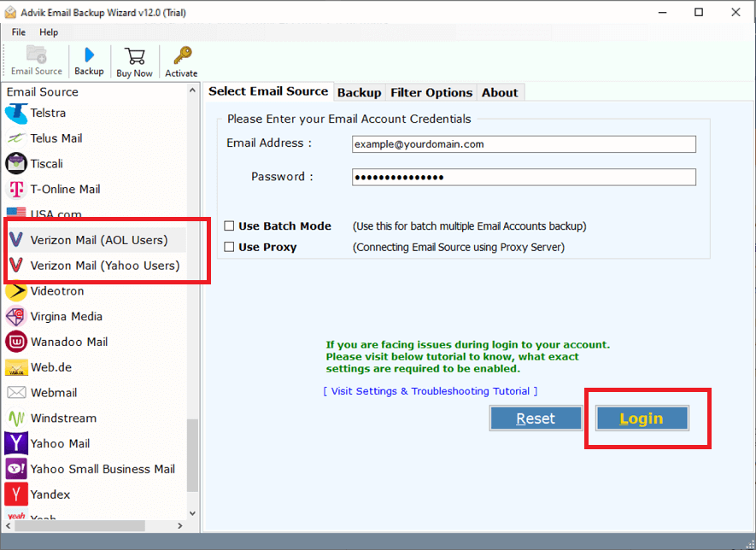Open the Help menu
Image resolution: width=756 pixels, height=550 pixels.
point(49,32)
